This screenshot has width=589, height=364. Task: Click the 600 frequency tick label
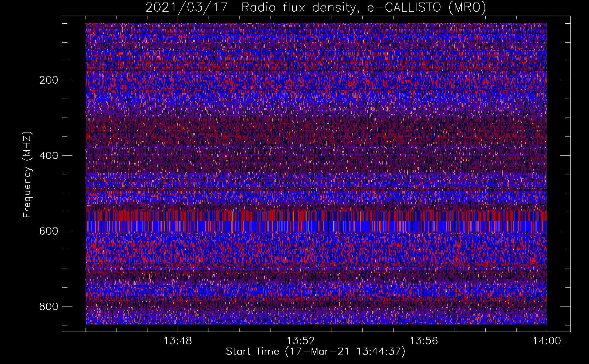[x=49, y=231]
